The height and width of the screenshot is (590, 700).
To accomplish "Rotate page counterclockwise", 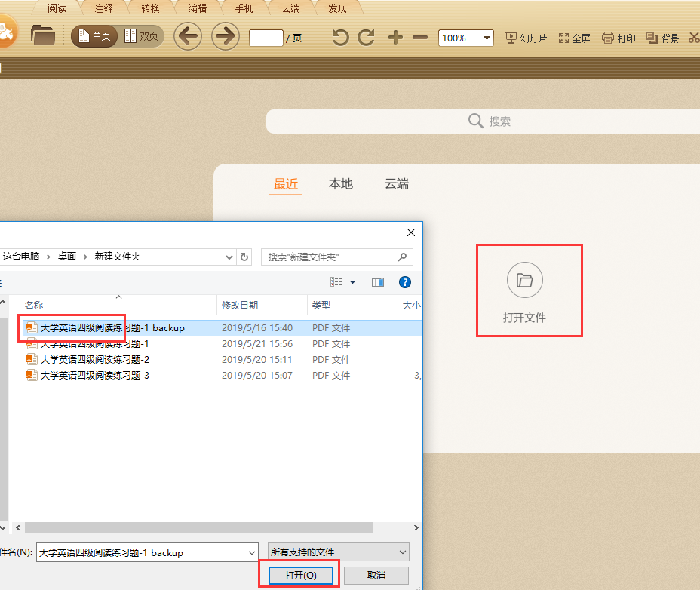I will click(x=340, y=38).
